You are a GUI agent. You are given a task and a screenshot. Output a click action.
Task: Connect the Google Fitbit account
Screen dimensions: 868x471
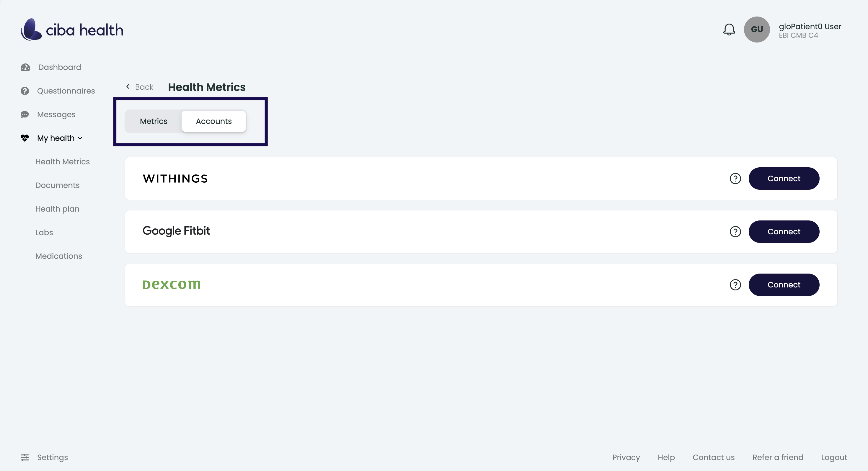pos(784,232)
